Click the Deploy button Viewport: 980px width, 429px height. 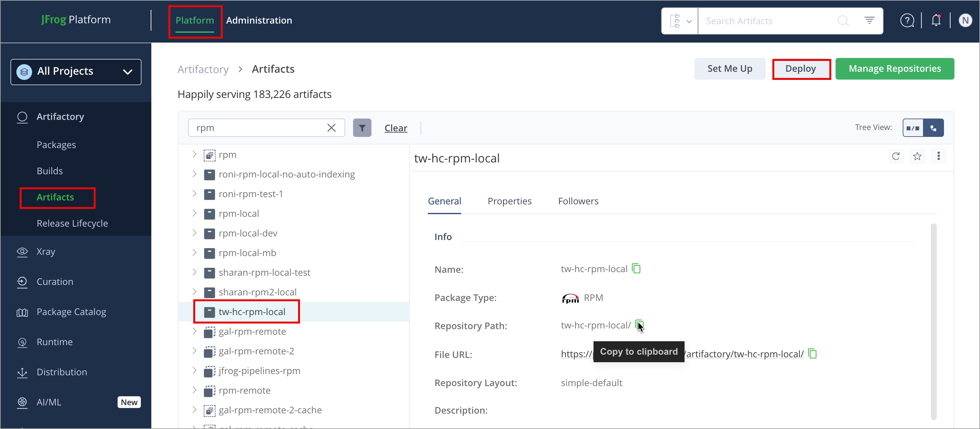point(801,69)
